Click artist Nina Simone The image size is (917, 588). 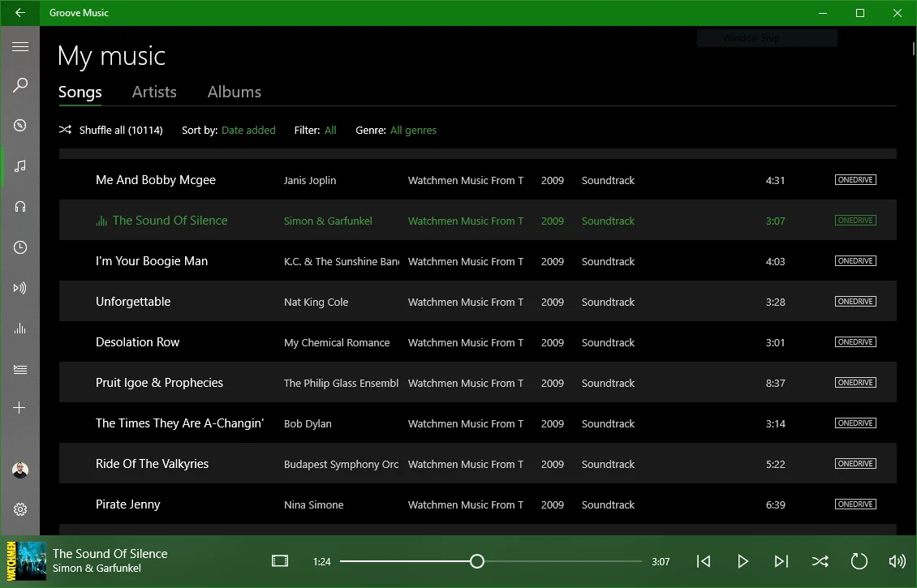(313, 505)
